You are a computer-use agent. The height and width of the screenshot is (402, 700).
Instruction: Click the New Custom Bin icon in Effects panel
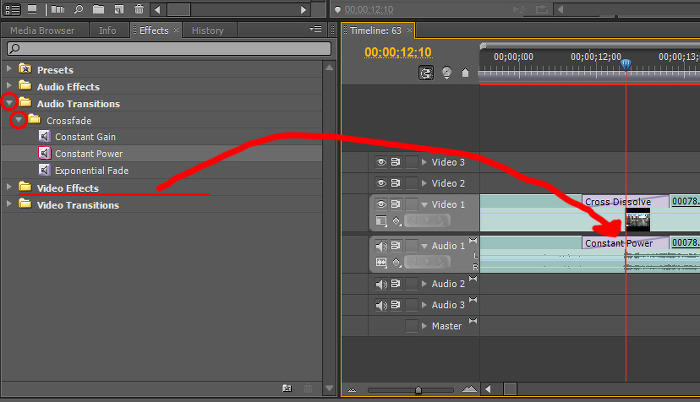click(287, 389)
